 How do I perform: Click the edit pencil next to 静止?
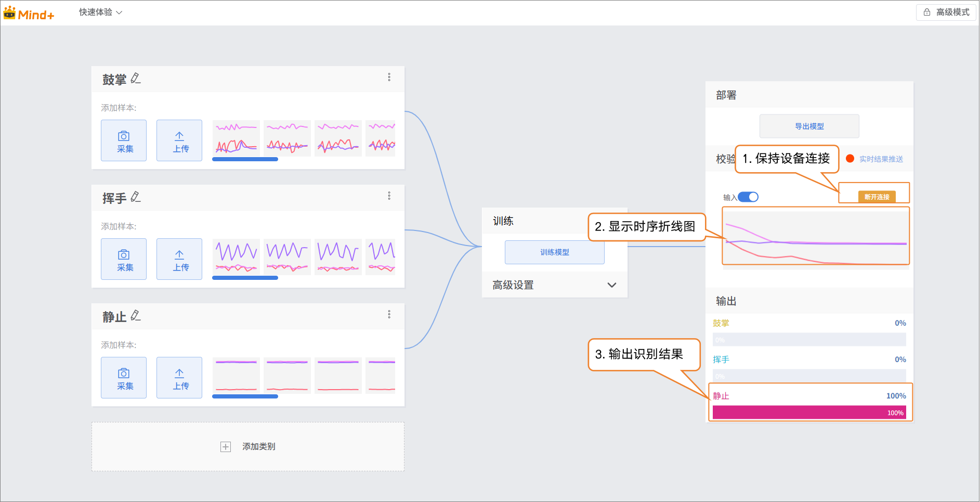135,316
